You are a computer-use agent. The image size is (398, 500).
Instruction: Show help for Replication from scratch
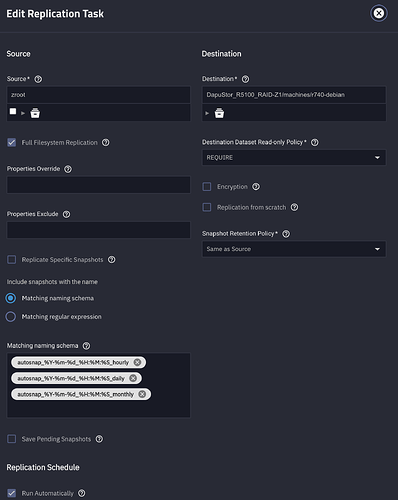[294, 207]
